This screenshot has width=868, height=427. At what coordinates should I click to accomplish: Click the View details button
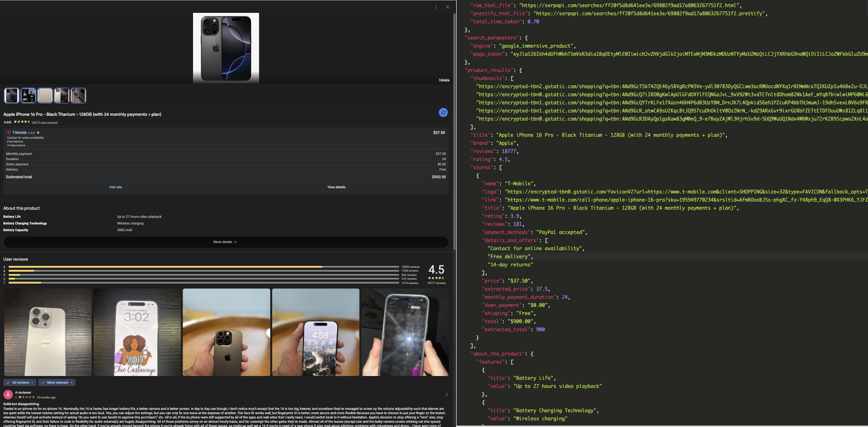[336, 187]
